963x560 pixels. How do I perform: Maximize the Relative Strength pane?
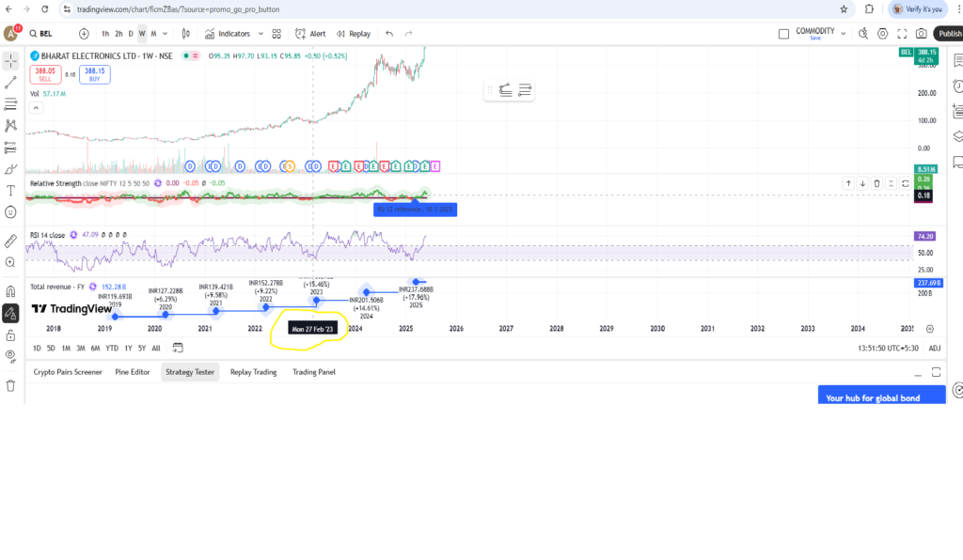click(906, 183)
